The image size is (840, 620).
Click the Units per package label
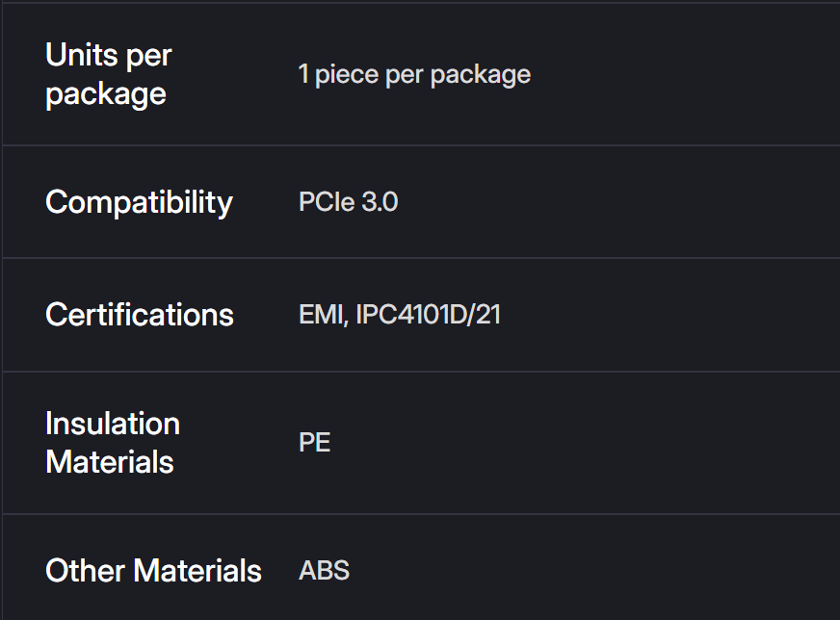pyautogui.click(x=108, y=74)
